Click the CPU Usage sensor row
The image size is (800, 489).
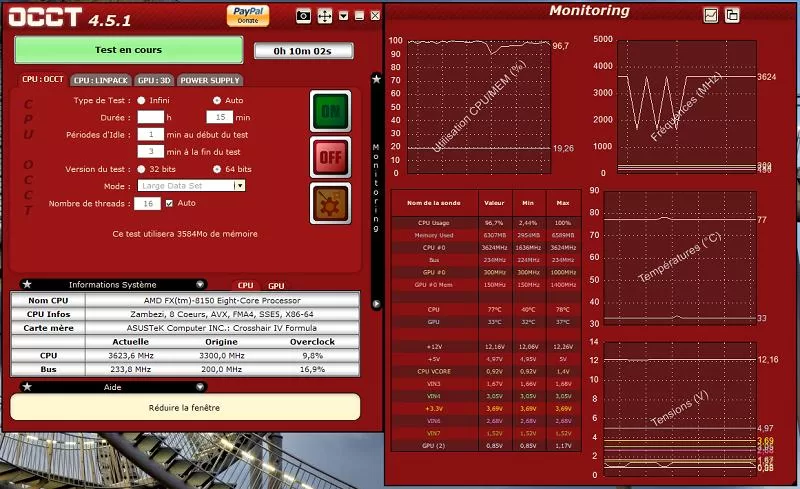(486, 223)
